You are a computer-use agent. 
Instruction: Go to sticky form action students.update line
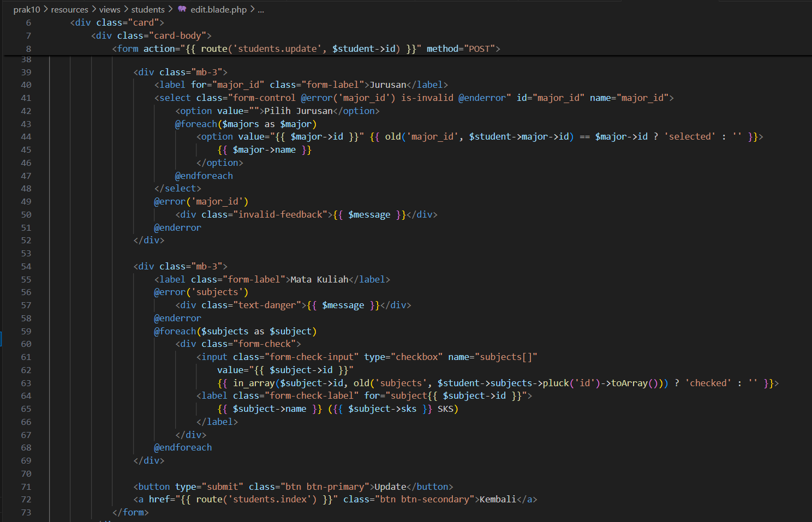(306, 49)
